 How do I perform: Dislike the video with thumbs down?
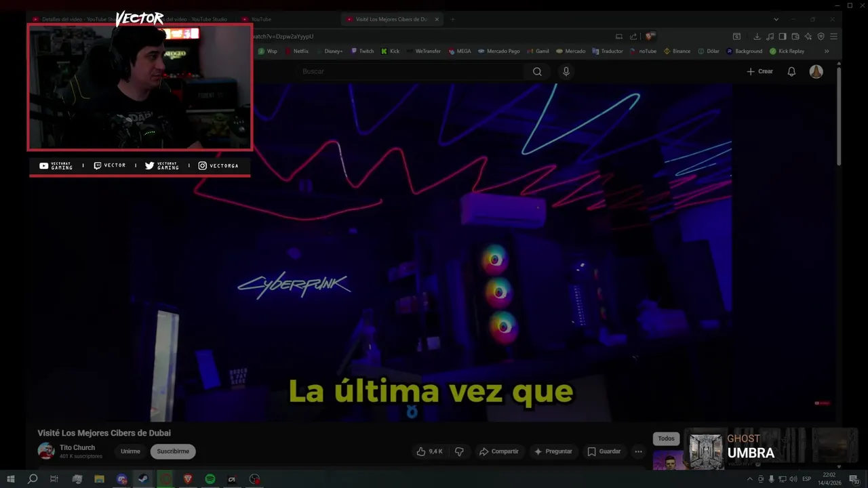coord(459,451)
